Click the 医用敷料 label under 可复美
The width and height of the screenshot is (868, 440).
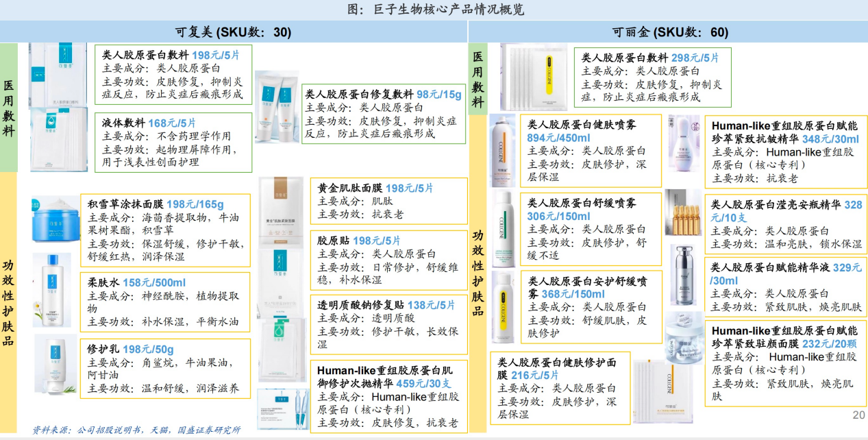pyautogui.click(x=9, y=107)
